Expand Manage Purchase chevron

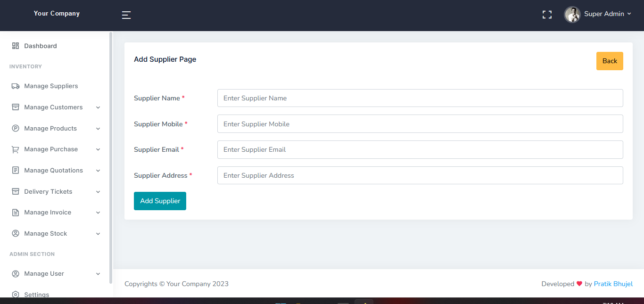(x=98, y=149)
